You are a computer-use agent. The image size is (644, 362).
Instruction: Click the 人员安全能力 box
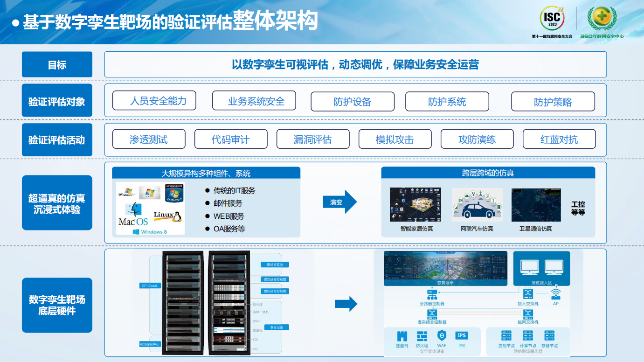click(x=154, y=100)
